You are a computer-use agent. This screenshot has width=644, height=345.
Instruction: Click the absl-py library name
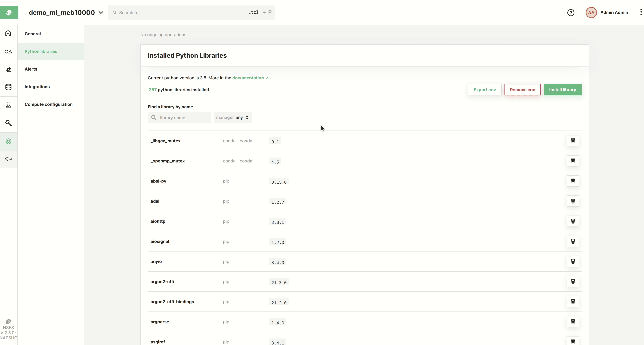pyautogui.click(x=158, y=181)
